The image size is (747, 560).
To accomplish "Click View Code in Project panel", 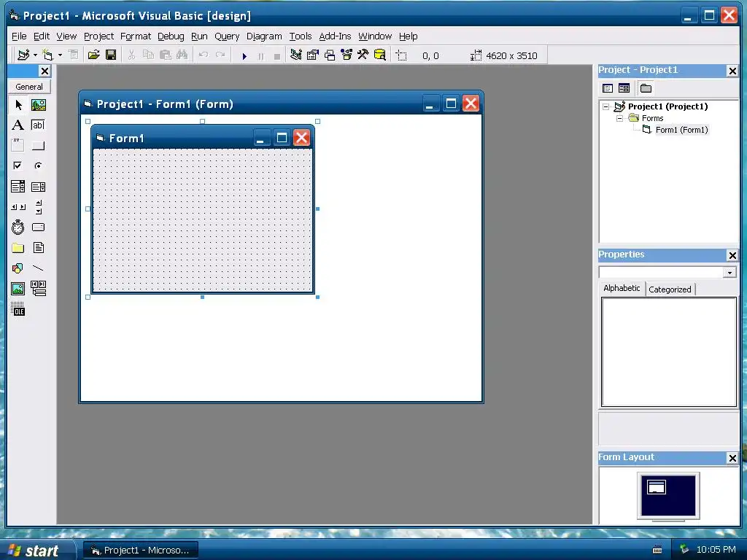I will click(608, 88).
